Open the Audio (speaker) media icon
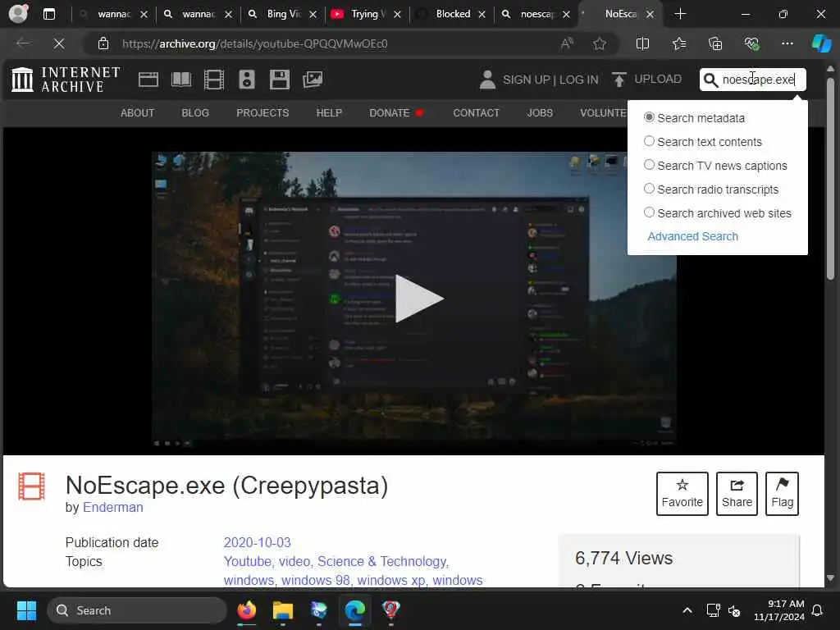Screen dimensions: 840x630 (x=246, y=80)
